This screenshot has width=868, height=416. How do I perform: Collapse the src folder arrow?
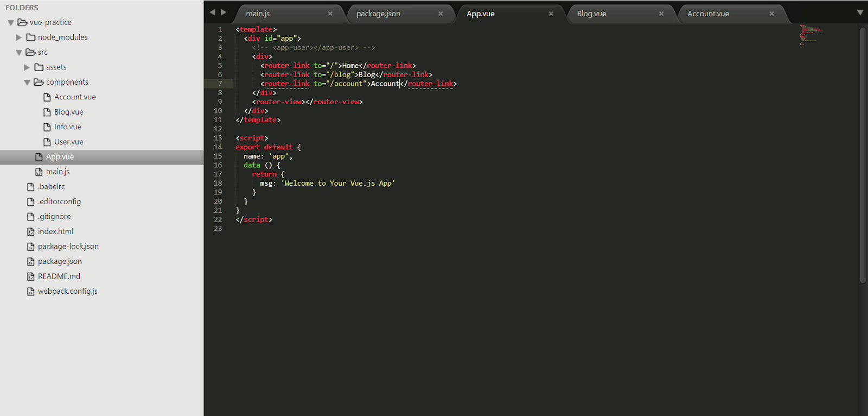coord(19,53)
